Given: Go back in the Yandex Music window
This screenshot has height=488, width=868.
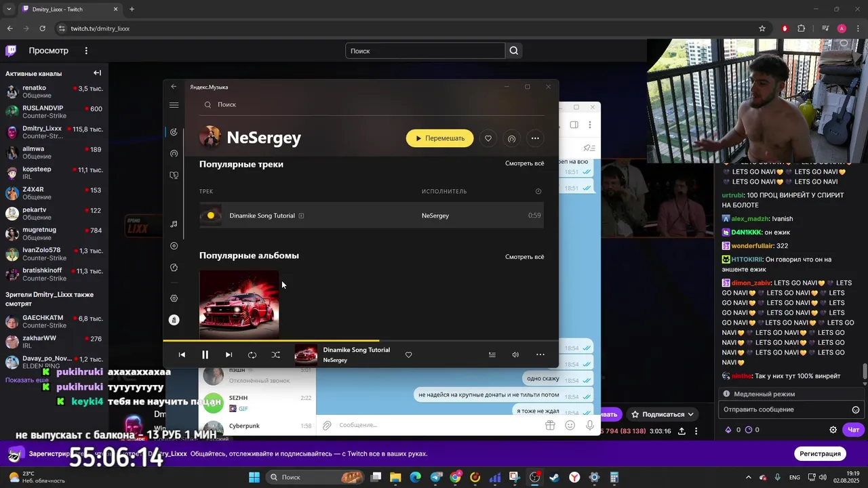Looking at the screenshot, I should click(174, 87).
